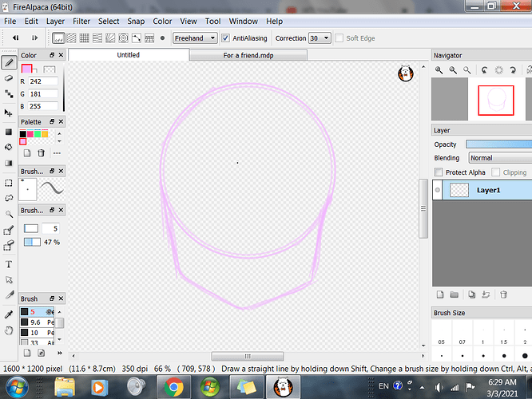Image resolution: width=532 pixels, height=399 pixels.
Task: Select the 9.6 Pen brush row
Action: pyautogui.click(x=37, y=322)
